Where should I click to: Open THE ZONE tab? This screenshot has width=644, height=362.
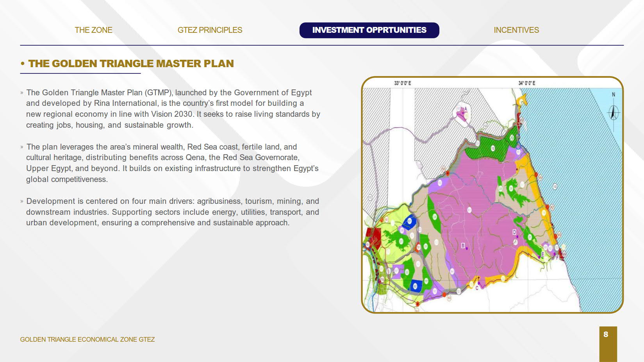[x=93, y=30]
